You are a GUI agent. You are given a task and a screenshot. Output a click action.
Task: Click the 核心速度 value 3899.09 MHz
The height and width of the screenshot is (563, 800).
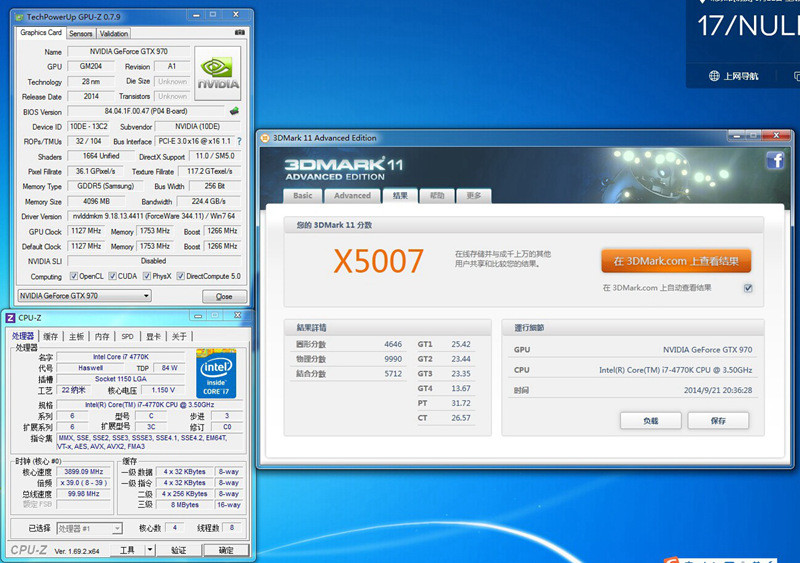(84, 472)
